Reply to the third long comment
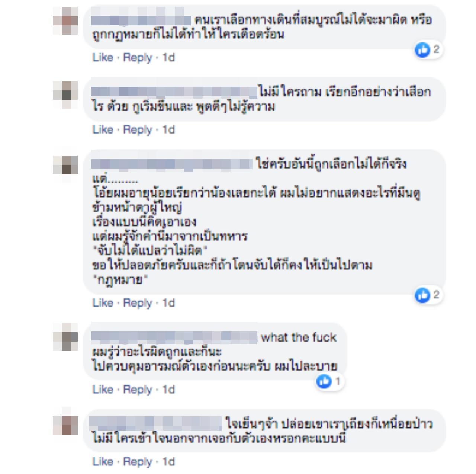The width and height of the screenshot is (476, 474). click(138, 303)
